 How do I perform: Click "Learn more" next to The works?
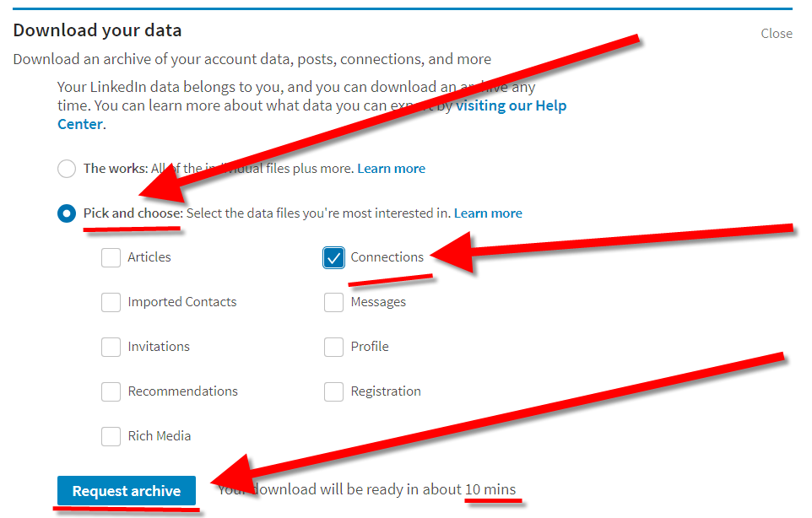[x=391, y=169]
